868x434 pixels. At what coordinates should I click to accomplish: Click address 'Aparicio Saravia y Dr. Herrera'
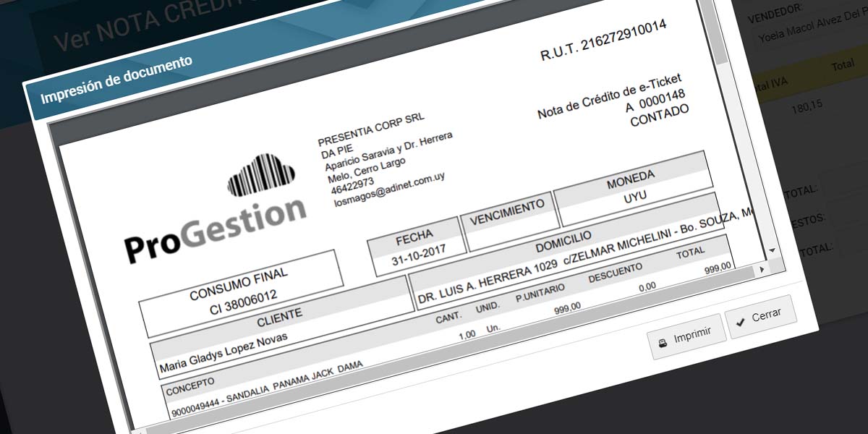[x=388, y=150]
